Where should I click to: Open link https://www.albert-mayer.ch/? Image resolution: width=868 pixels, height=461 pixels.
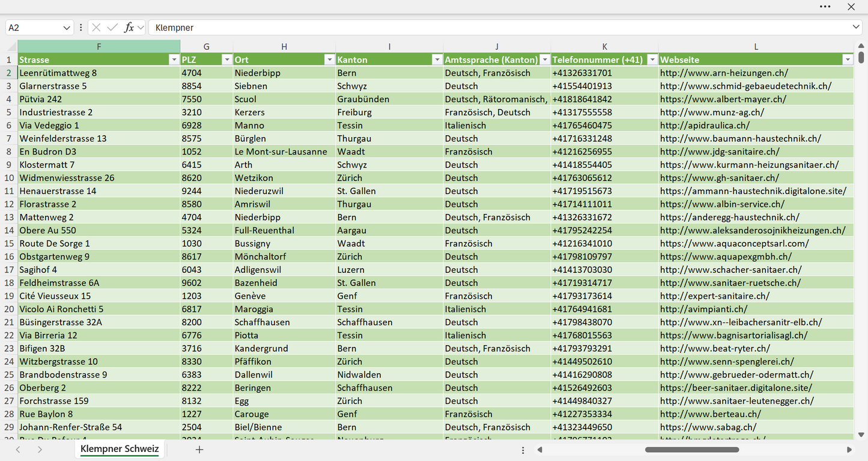point(723,99)
